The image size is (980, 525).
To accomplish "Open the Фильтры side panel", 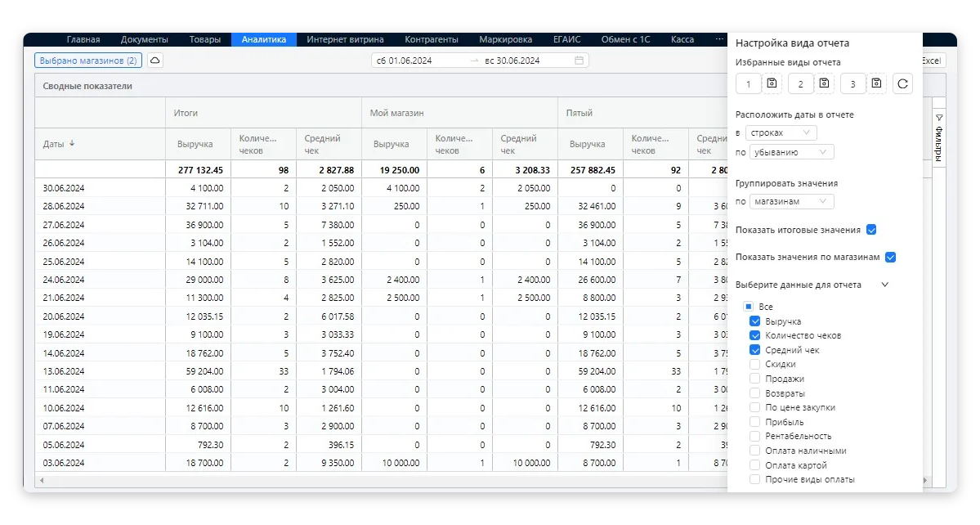I will 938,139.
